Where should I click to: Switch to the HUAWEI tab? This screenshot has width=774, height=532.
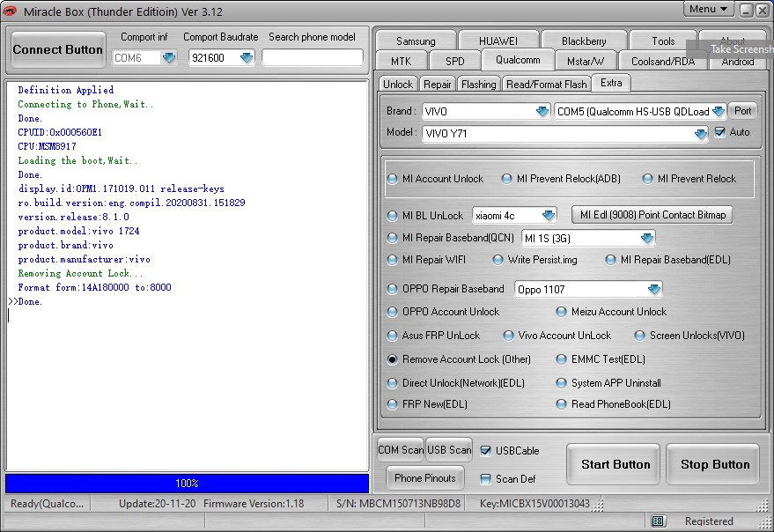click(x=498, y=41)
